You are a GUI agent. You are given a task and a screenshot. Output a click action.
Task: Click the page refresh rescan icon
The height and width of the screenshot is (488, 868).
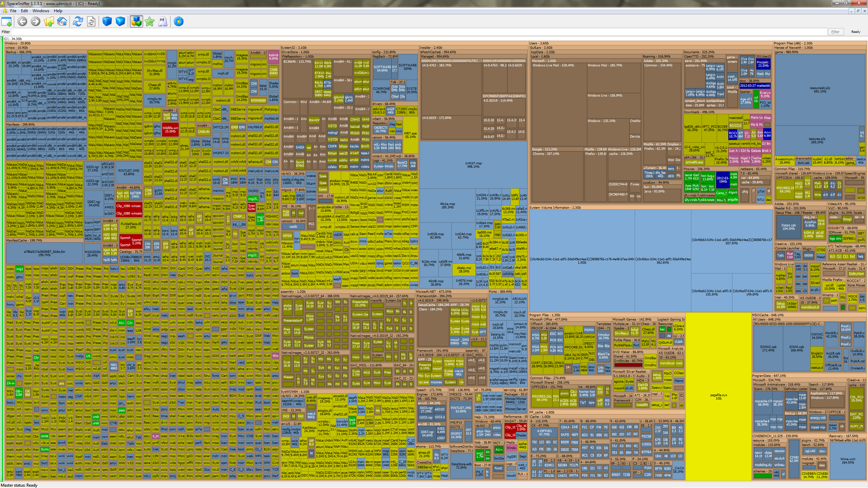91,22
